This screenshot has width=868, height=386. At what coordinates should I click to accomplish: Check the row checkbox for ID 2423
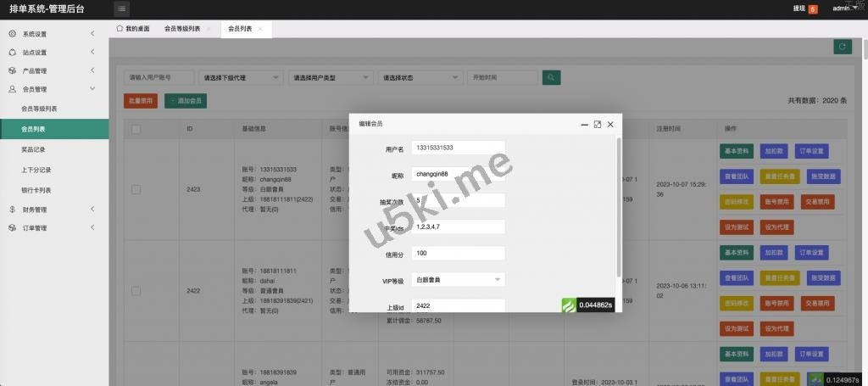(136, 189)
